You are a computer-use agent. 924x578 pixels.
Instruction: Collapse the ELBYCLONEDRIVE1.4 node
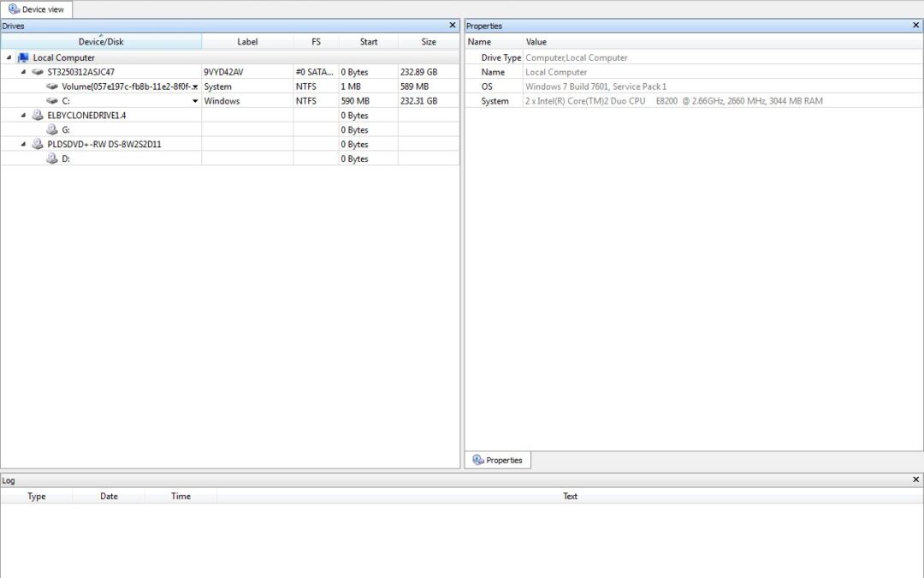tap(23, 115)
